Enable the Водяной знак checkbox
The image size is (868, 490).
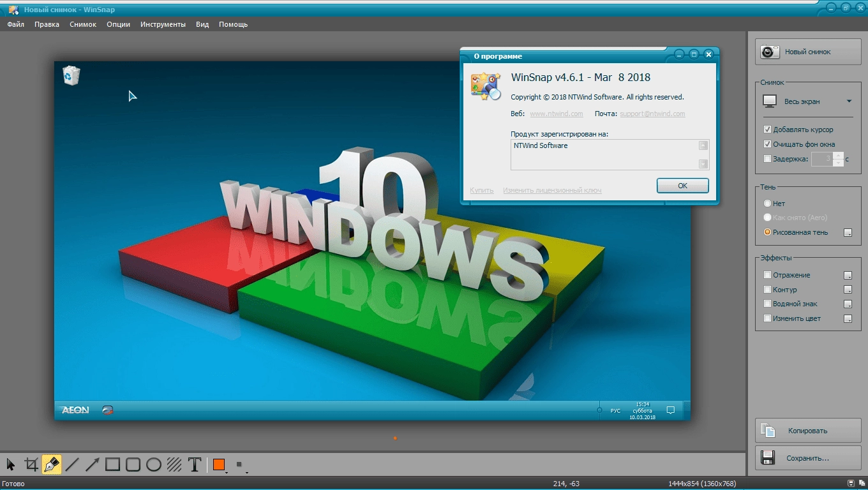click(x=767, y=304)
